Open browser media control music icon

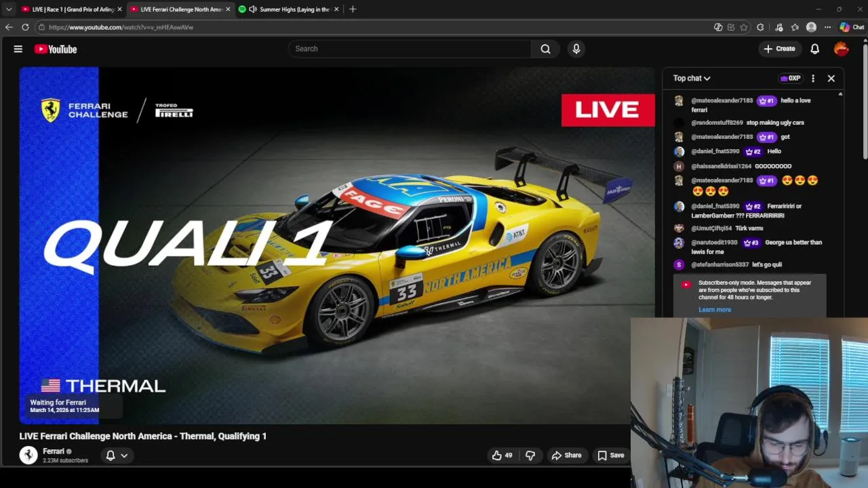778,27
